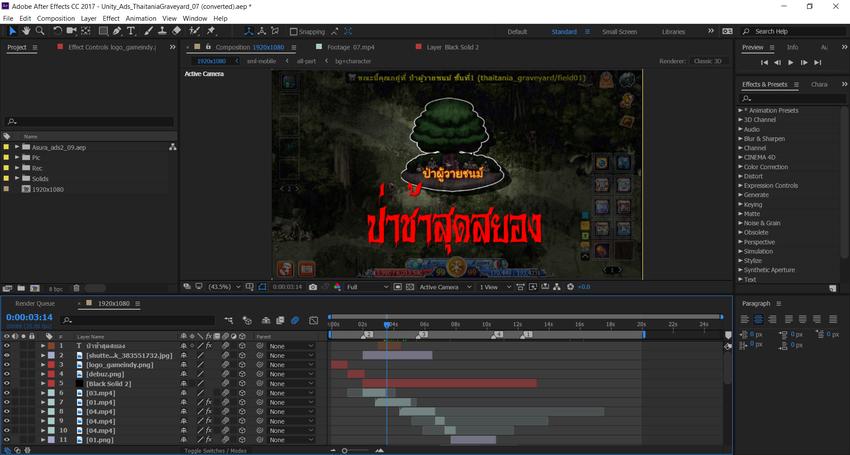
Task: Take a snapshot with camera icon
Action: pos(313,287)
